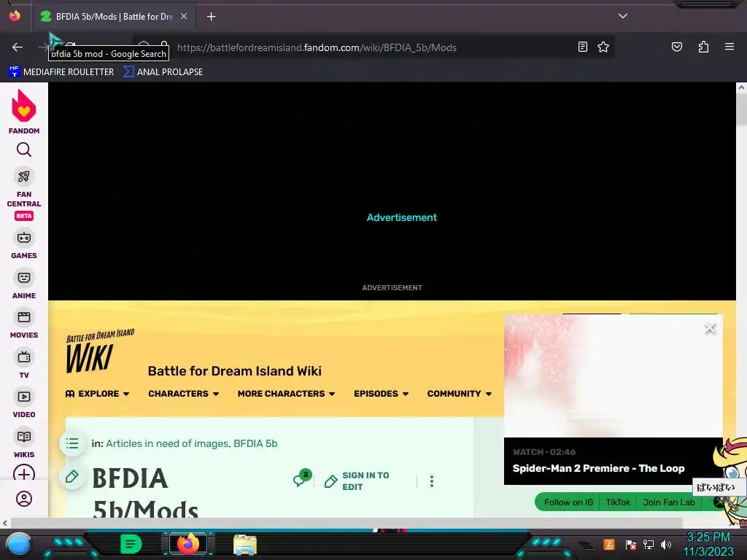Expand the Episodes navigation dropdown
The height and width of the screenshot is (560, 747).
[x=381, y=394]
